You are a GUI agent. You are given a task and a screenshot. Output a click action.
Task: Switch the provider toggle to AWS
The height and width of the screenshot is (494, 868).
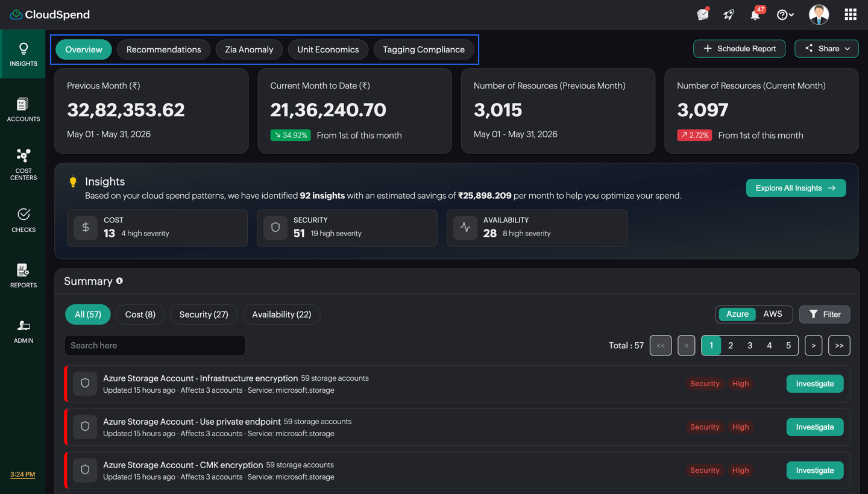tap(773, 314)
